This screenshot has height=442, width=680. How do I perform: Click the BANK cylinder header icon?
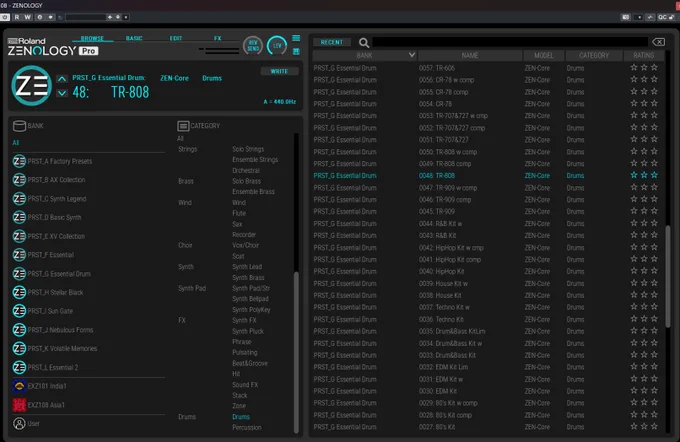click(19, 126)
